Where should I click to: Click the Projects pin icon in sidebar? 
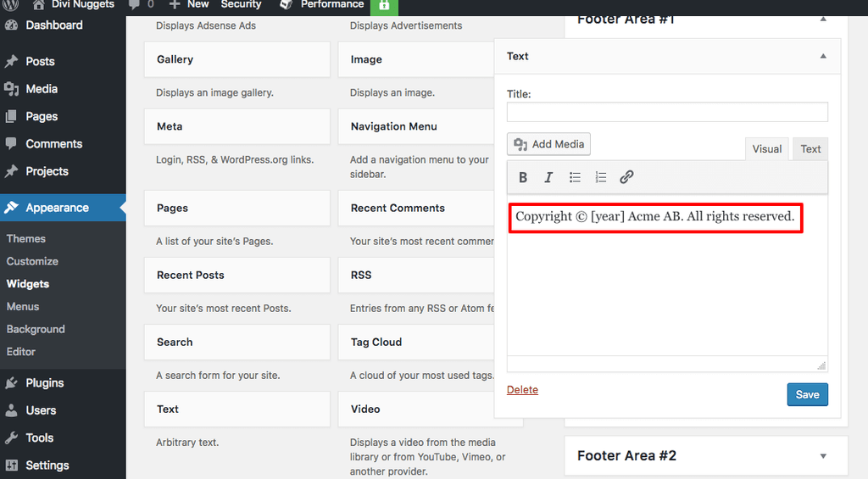tap(11, 171)
